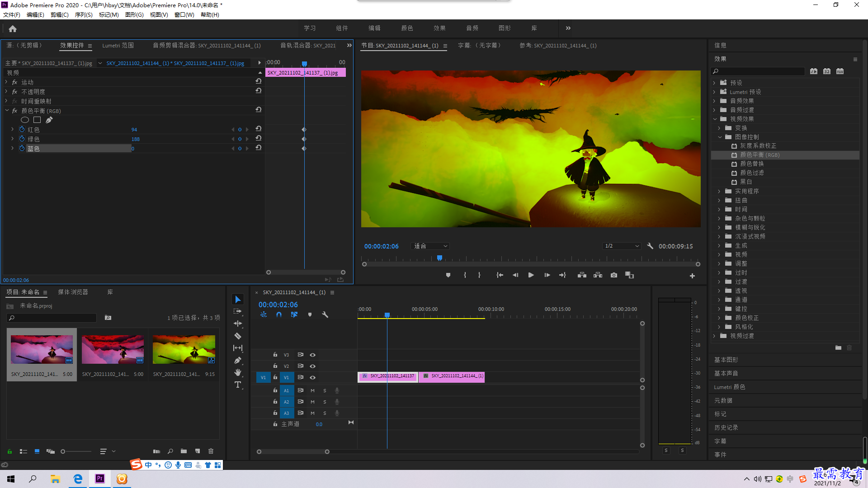Solo audio track A2
Image resolution: width=868 pixels, height=488 pixels.
pyautogui.click(x=325, y=402)
